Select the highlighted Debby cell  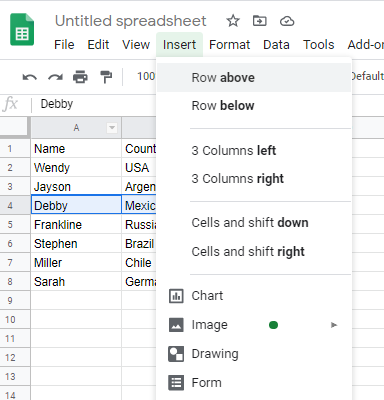pyautogui.click(x=76, y=205)
